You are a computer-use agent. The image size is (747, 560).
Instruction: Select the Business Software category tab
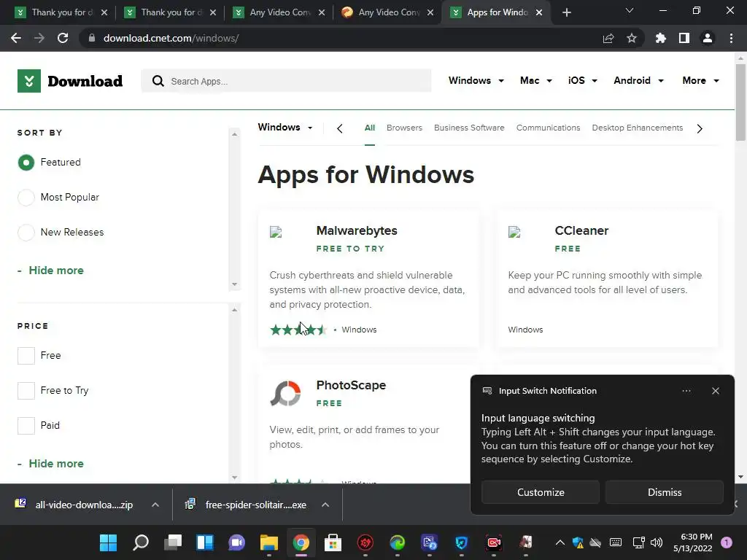click(x=469, y=128)
